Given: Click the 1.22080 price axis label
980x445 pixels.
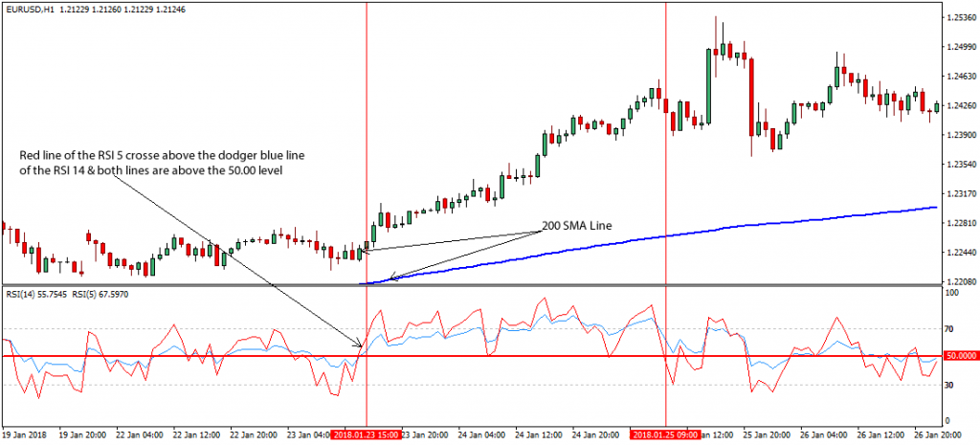Looking at the screenshot, I should pos(961,282).
